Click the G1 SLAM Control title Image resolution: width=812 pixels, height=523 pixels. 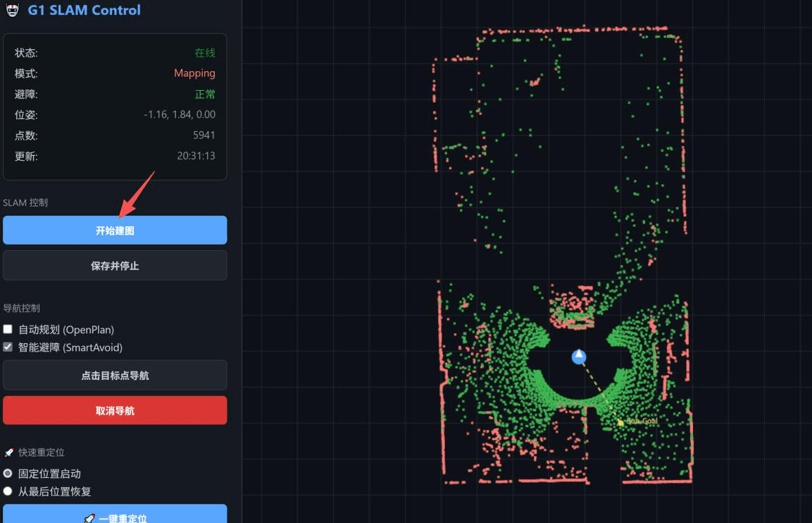click(84, 11)
